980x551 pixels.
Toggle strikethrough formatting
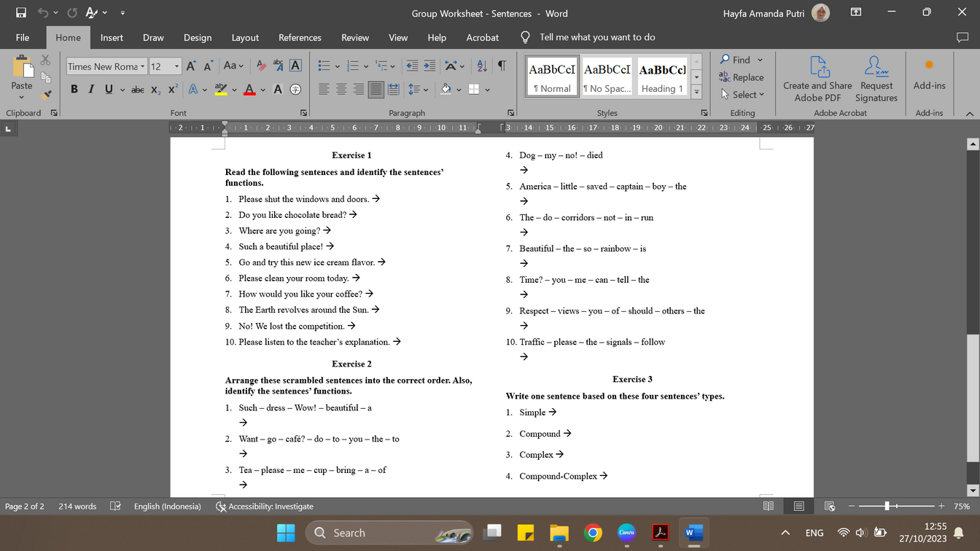click(x=137, y=90)
